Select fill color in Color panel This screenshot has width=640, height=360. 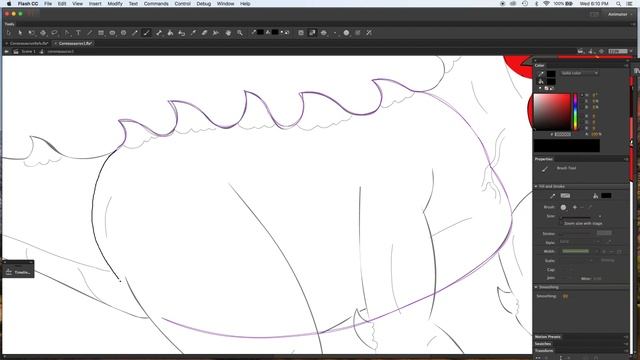pyautogui.click(x=551, y=81)
